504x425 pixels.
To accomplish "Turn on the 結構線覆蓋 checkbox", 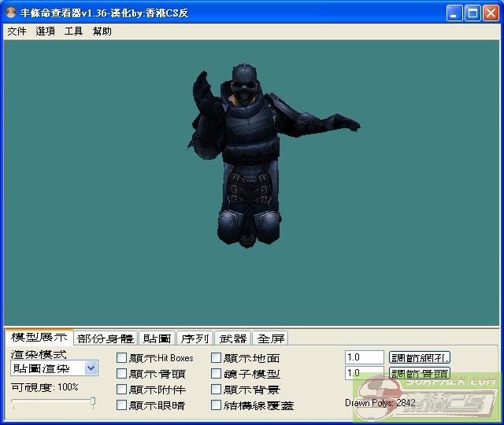I will 217,405.
